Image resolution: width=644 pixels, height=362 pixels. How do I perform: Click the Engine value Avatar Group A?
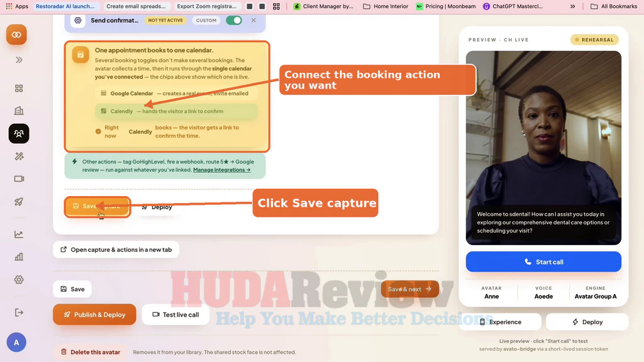596,297
